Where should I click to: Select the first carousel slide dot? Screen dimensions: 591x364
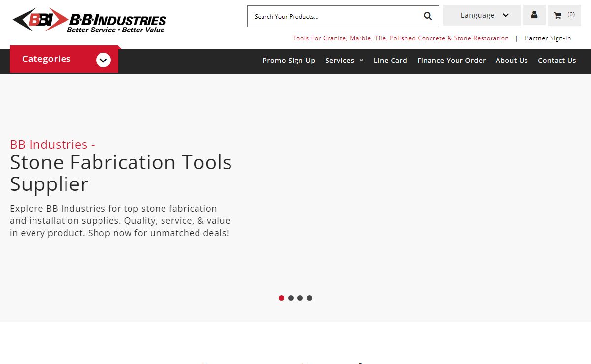click(281, 298)
